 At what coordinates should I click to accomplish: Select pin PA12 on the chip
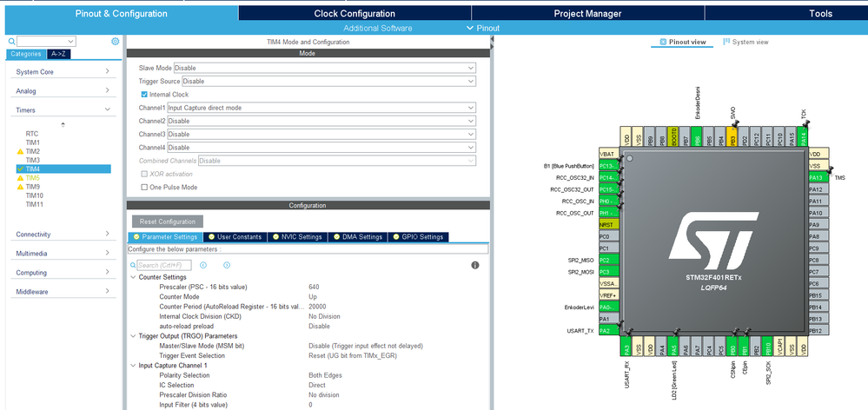coord(818,189)
